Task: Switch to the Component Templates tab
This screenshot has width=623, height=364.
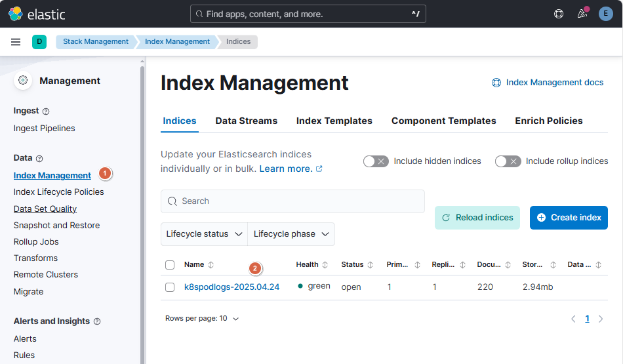Action: coord(444,121)
